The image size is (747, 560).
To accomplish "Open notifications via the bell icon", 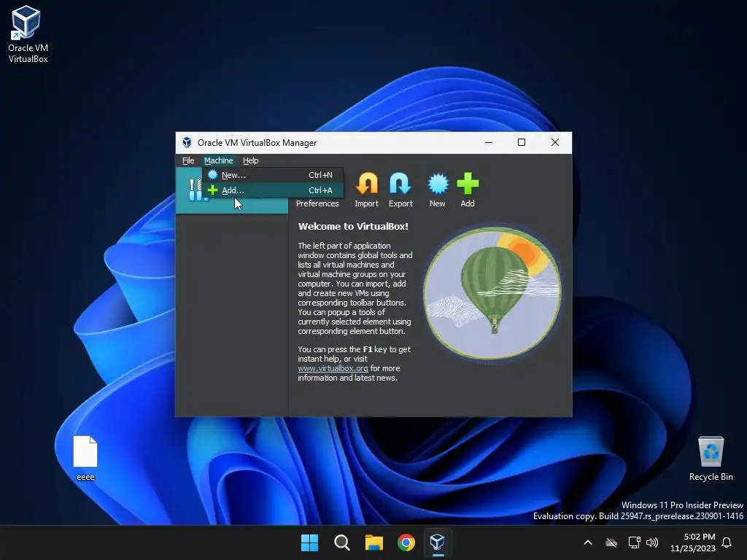I will [x=727, y=542].
